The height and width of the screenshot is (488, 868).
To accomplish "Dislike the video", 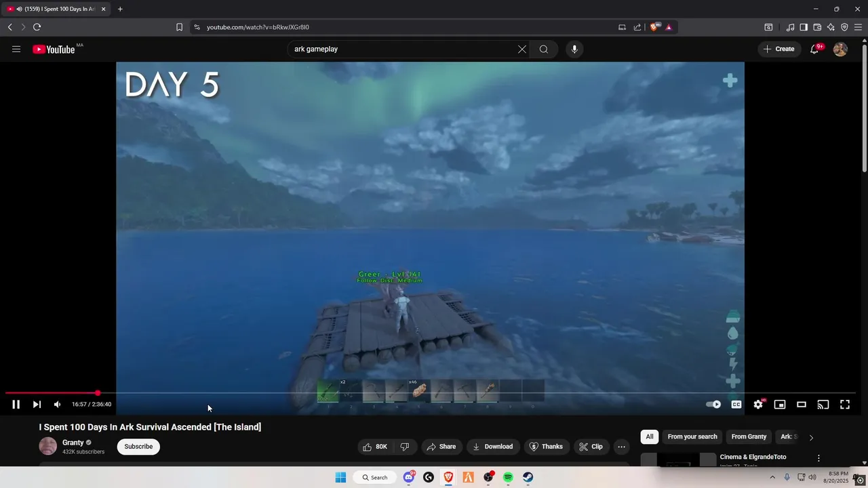I will 405,447.
